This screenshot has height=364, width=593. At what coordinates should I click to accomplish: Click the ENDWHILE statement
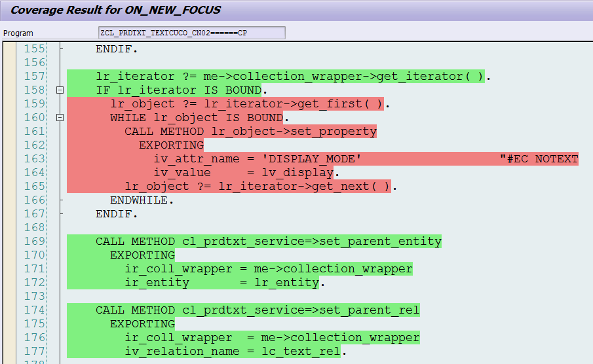142,200
